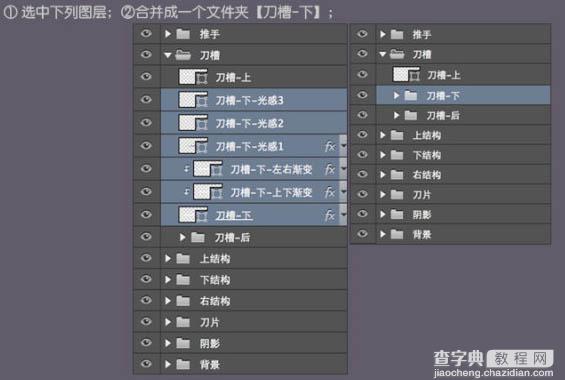This screenshot has height=380, width=565.
Task: Select the 右结构 group name in left panel
Action: [x=215, y=301]
